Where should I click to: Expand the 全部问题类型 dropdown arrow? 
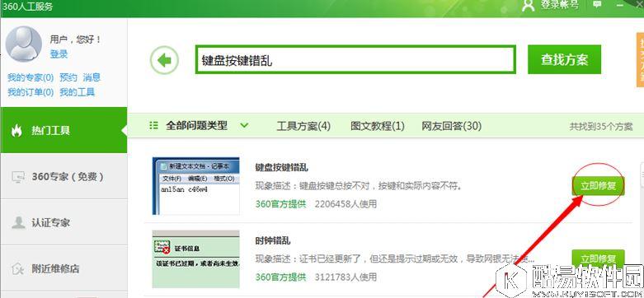244,125
